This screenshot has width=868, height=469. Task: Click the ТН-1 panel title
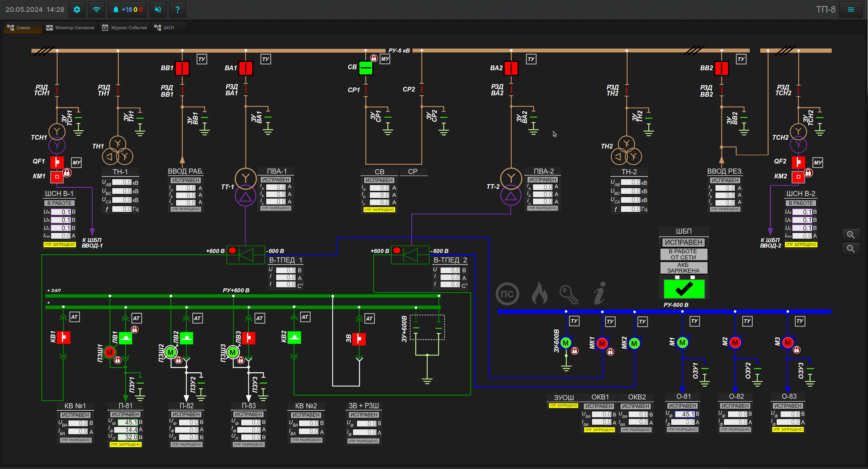point(120,172)
